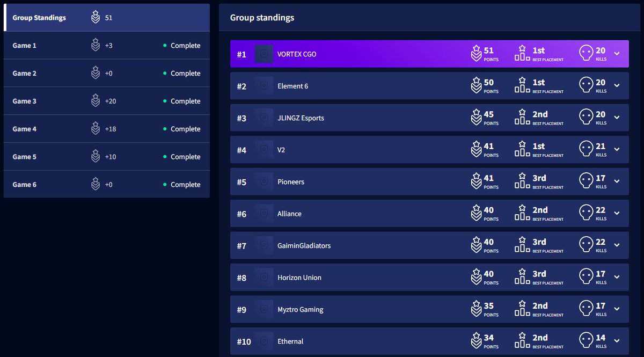Click VORTEX CGO team logo
This screenshot has height=357, width=644.
(264, 54)
